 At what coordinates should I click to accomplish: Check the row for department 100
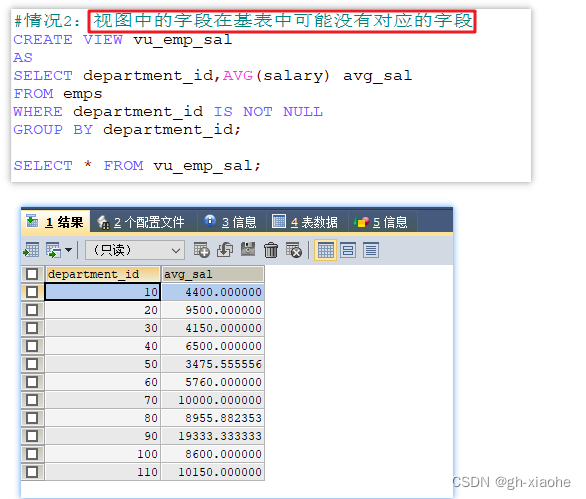[x=32, y=454]
